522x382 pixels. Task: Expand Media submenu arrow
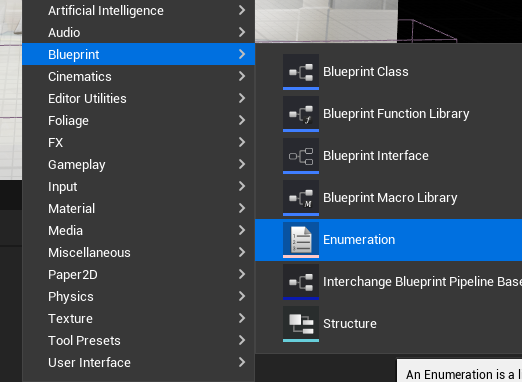click(x=242, y=230)
